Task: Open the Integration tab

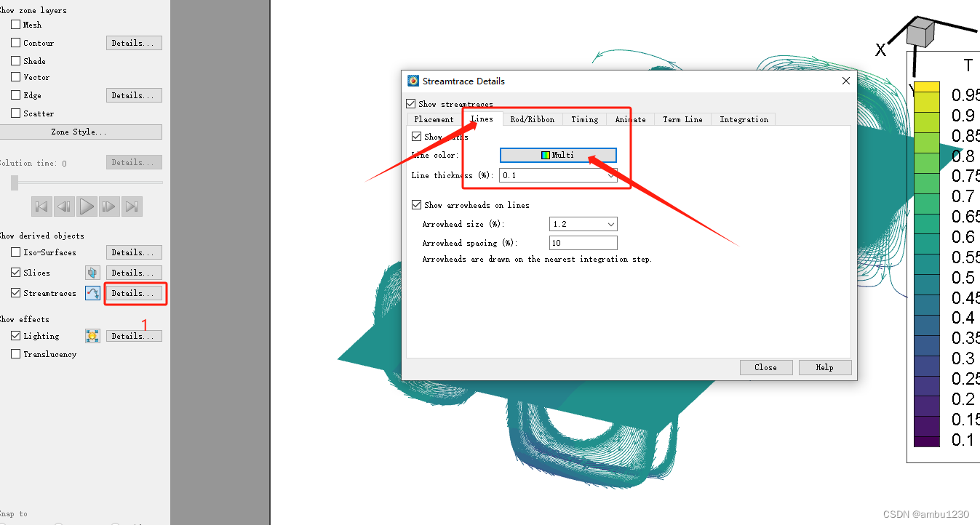Action: pos(744,119)
